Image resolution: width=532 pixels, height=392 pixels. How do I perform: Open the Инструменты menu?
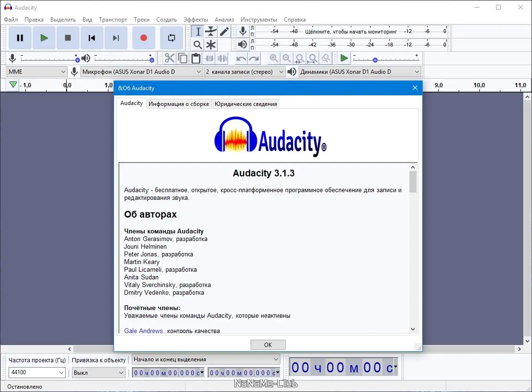(258, 20)
